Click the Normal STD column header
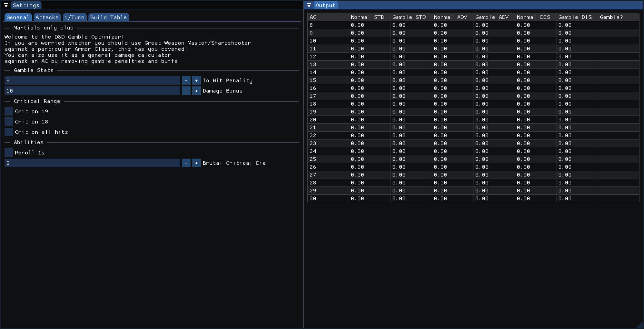The width and height of the screenshot is (644, 329). point(367,17)
